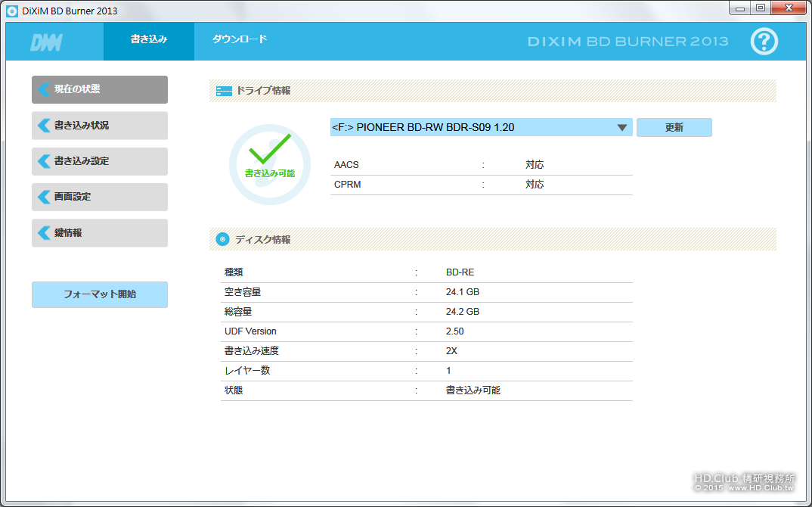Click the 状態 value 書き込み可能 in table
This screenshot has height=507, width=812.
tap(473, 390)
